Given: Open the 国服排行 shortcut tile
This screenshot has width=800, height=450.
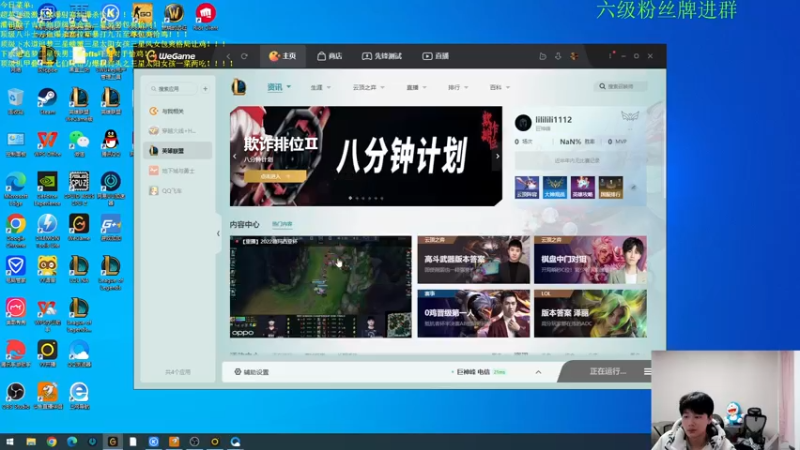Looking at the screenshot, I should point(611,187).
